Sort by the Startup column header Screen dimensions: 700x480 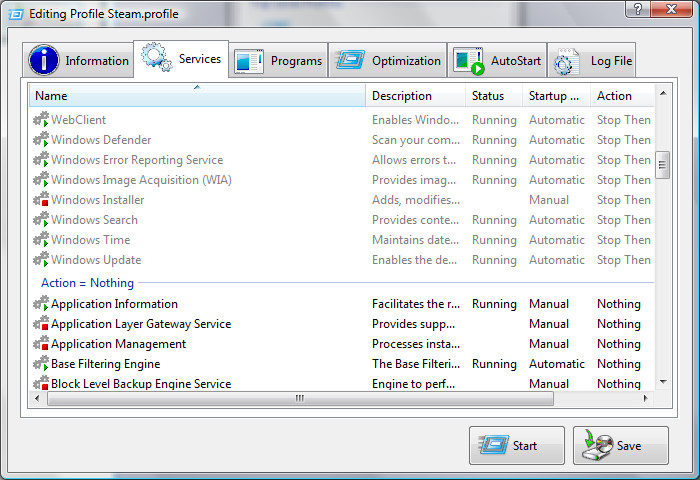click(x=556, y=96)
